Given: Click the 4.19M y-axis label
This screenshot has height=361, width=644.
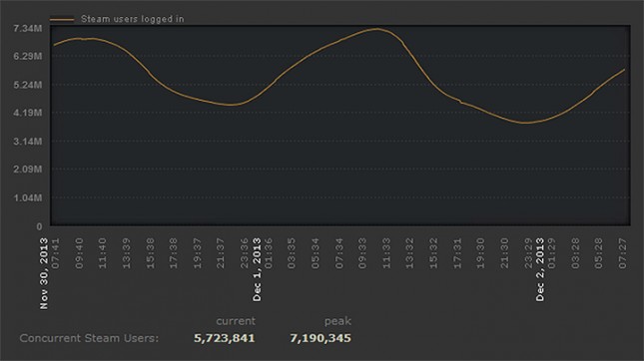Looking at the screenshot, I should pyautogui.click(x=28, y=113).
